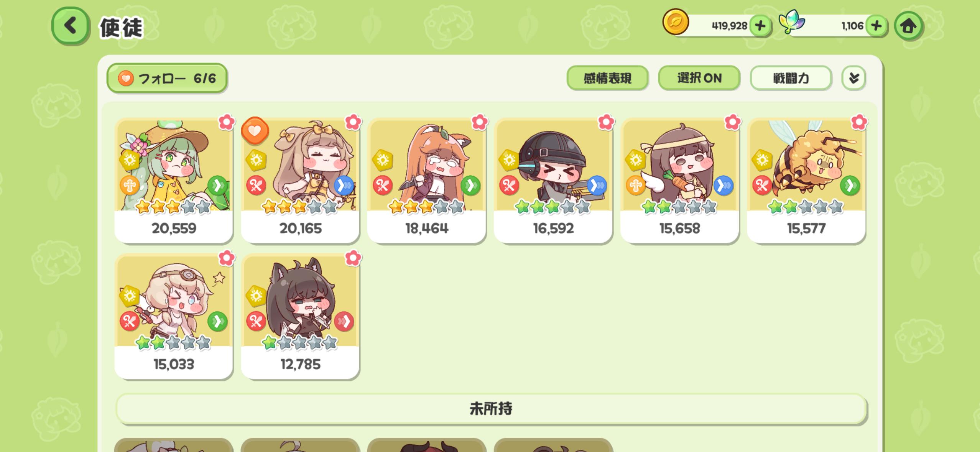Add gold coins with the plus icon

point(760,26)
